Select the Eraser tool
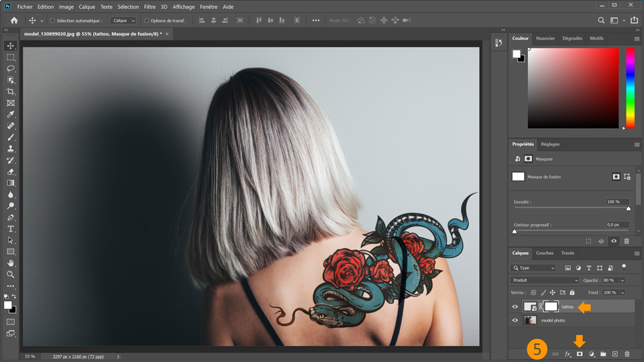This screenshot has width=644, height=362. [x=11, y=172]
